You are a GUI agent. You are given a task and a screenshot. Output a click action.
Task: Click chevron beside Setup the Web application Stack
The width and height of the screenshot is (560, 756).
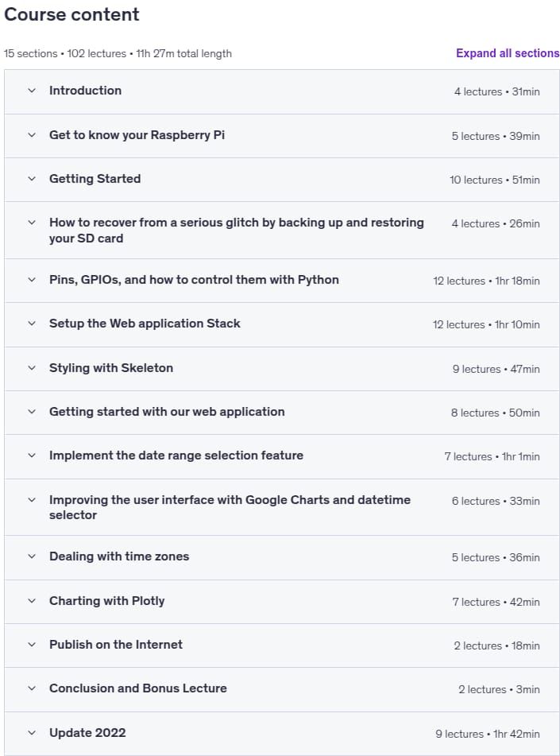pos(32,324)
